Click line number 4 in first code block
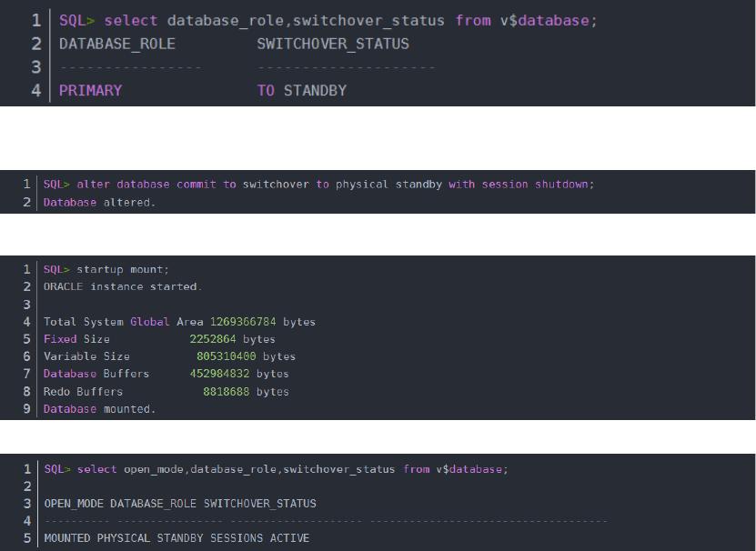This screenshot has height=551, width=756. click(36, 91)
